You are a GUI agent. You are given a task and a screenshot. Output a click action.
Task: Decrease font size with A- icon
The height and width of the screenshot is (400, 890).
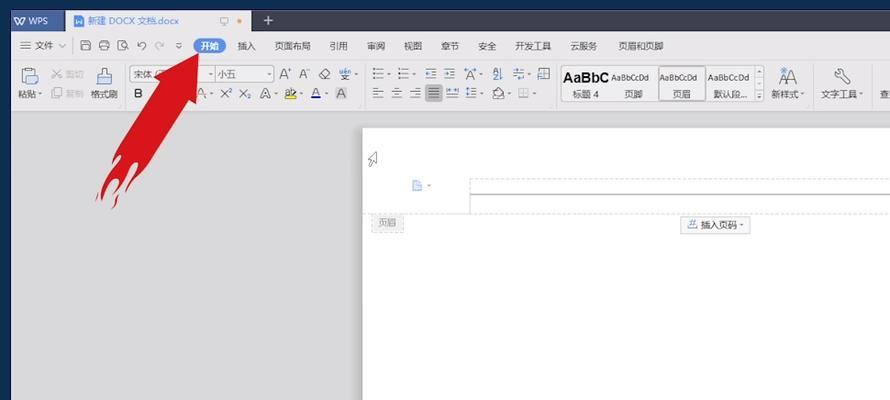[x=304, y=74]
